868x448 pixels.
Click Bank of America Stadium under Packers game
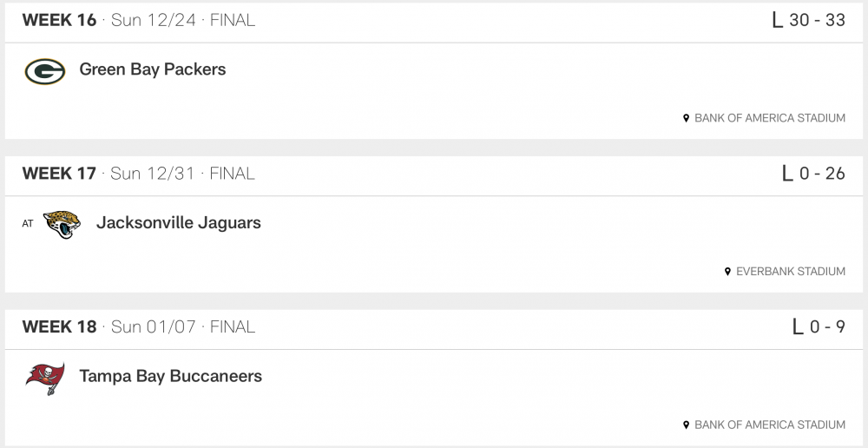pos(770,118)
